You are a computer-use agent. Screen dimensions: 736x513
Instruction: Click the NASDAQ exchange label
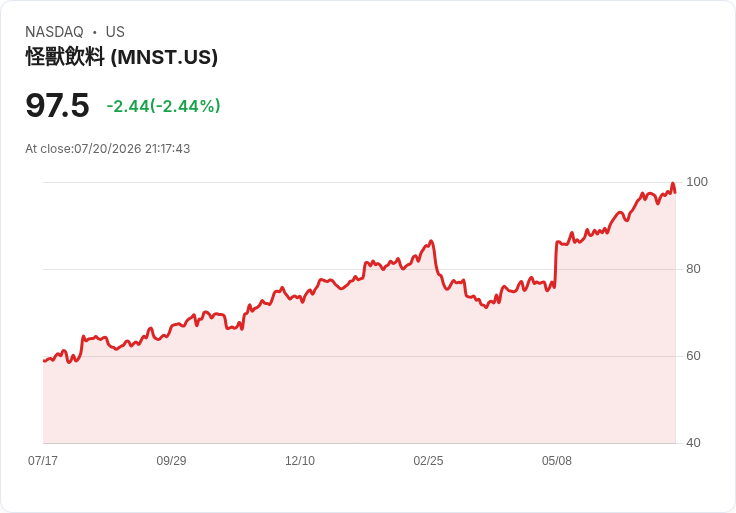pos(54,32)
